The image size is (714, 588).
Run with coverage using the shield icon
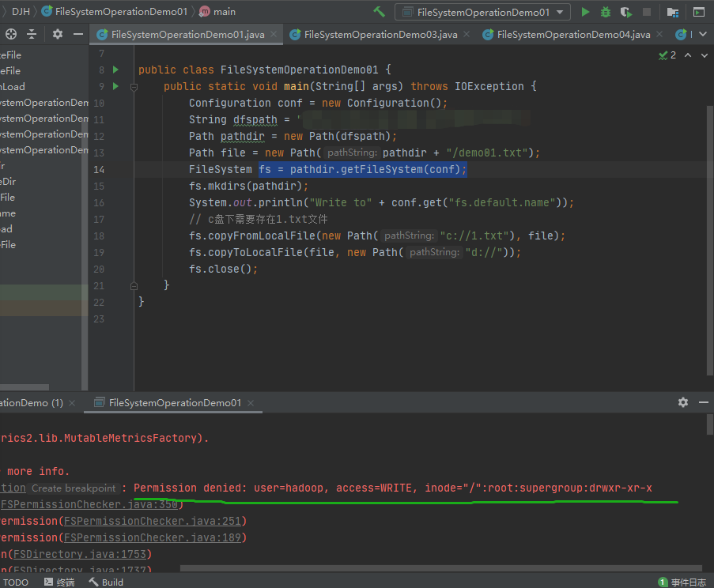626,13
